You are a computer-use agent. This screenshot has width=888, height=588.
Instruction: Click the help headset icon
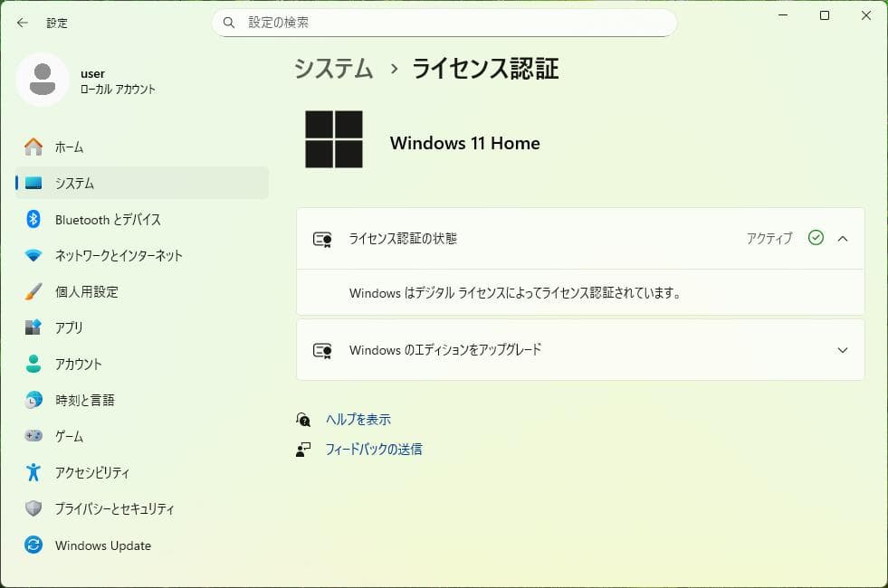[x=303, y=420]
